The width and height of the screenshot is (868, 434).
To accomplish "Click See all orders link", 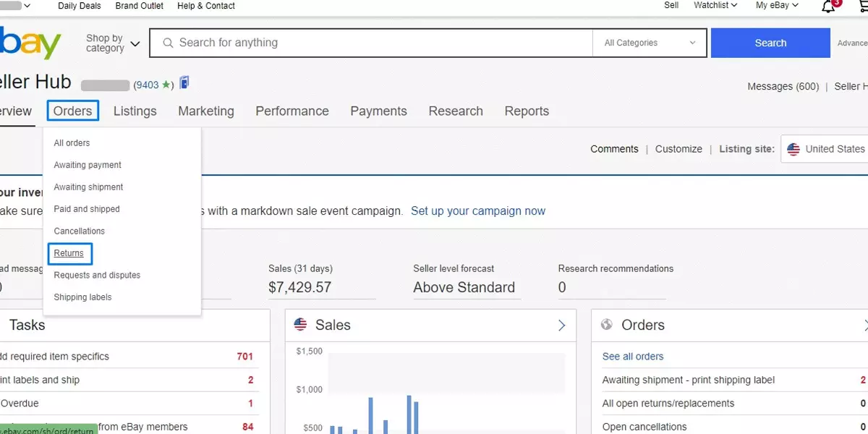I will (633, 357).
